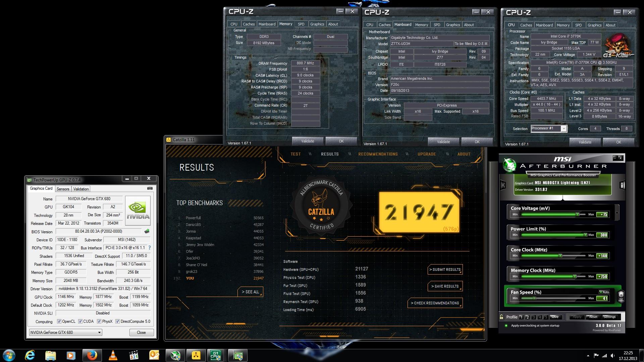The width and height of the screenshot is (644, 362).
Task: Switch to GPU-Z taskbar icon
Action: [x=238, y=355]
